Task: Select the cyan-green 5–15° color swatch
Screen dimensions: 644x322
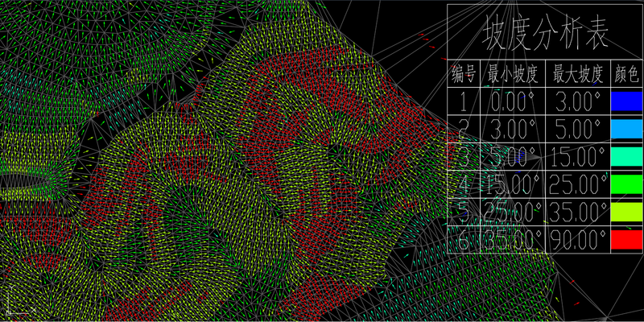Action: (625, 156)
